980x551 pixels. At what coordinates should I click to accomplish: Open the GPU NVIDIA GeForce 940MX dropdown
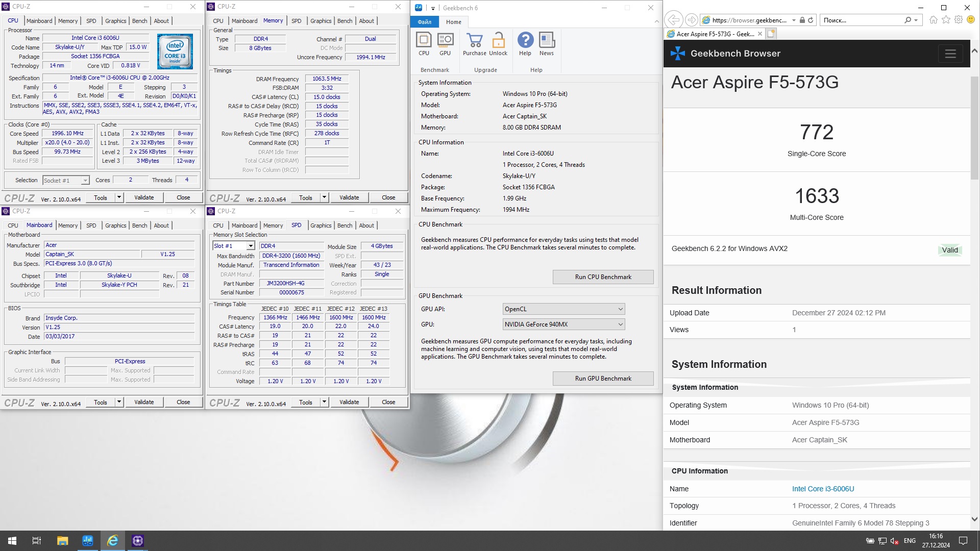pos(563,324)
